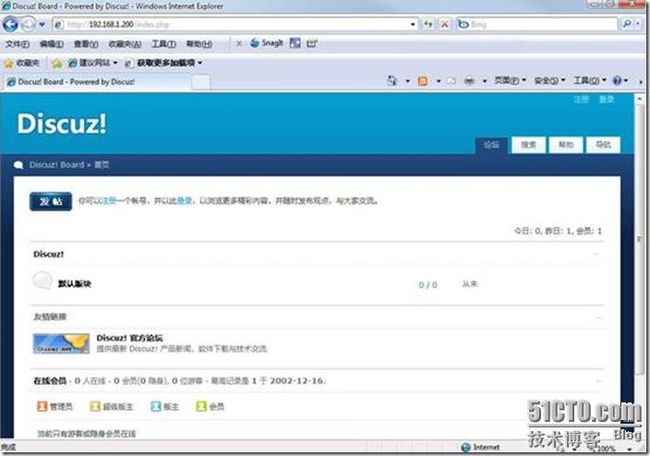
Task: Click the Read mail envelope icon
Action: point(451,81)
